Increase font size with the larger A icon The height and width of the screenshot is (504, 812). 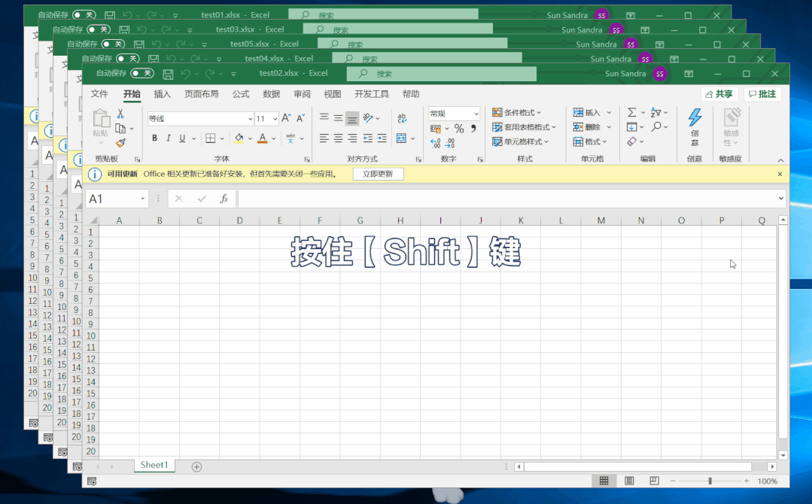pos(286,119)
